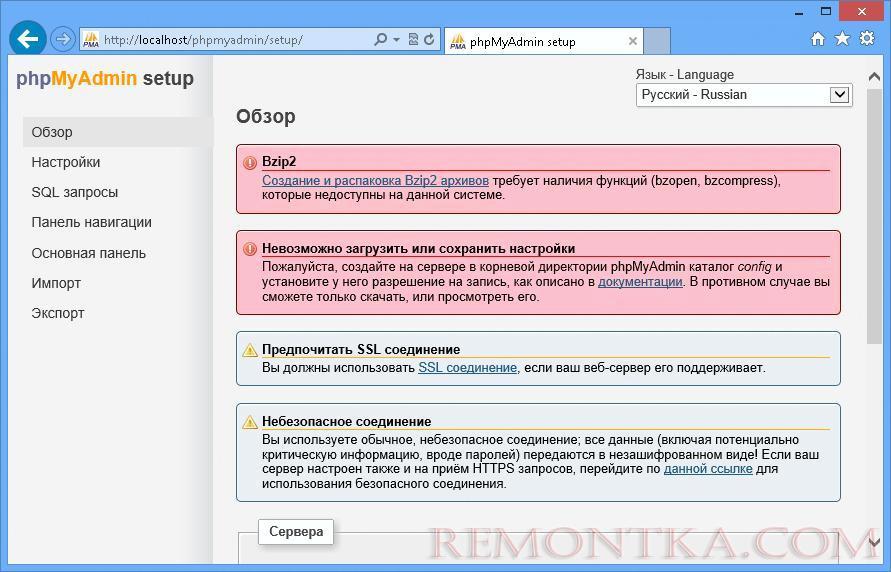This screenshot has height=572, width=891.
Task: Close the phpMyAdmin setup tab
Action: (x=632, y=41)
